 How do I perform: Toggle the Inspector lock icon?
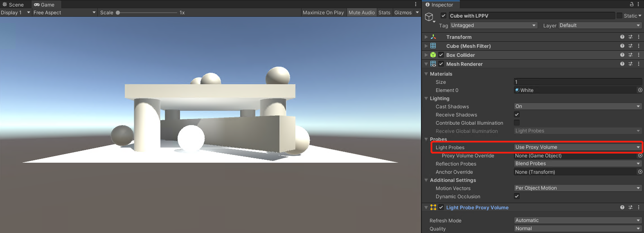pyautogui.click(x=632, y=4)
